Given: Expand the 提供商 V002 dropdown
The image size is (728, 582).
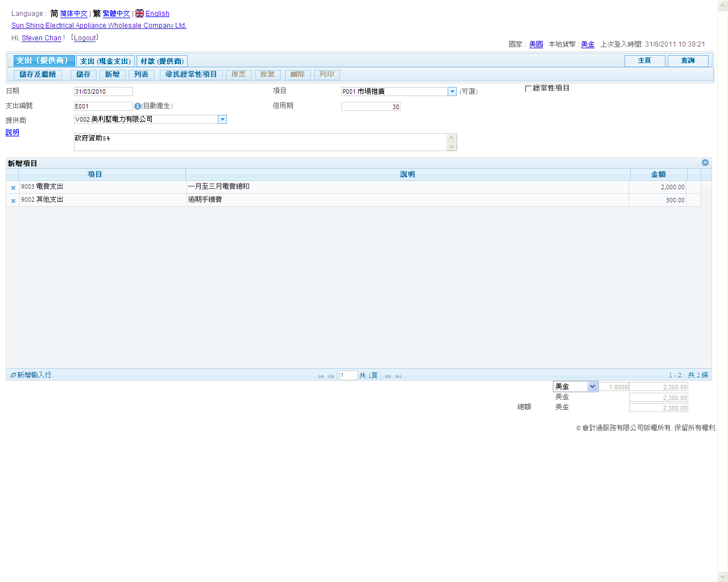Looking at the screenshot, I should 222,119.
